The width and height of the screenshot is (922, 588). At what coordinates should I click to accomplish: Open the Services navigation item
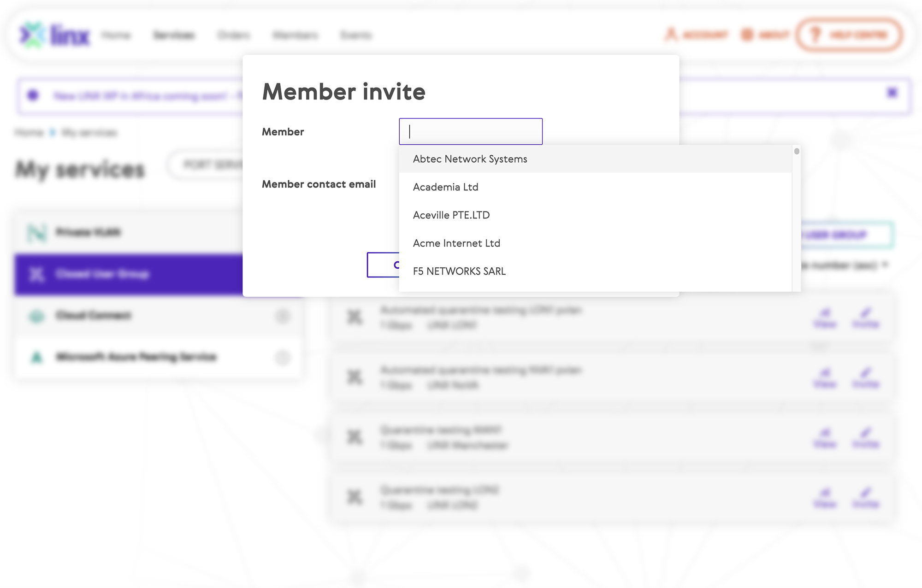point(174,35)
